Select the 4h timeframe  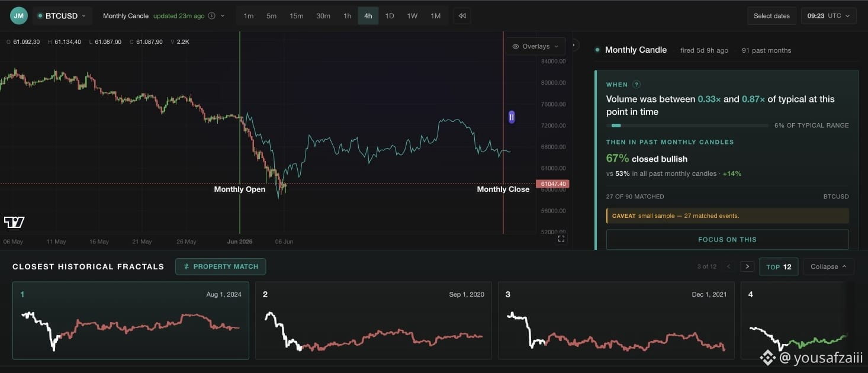[x=368, y=16]
